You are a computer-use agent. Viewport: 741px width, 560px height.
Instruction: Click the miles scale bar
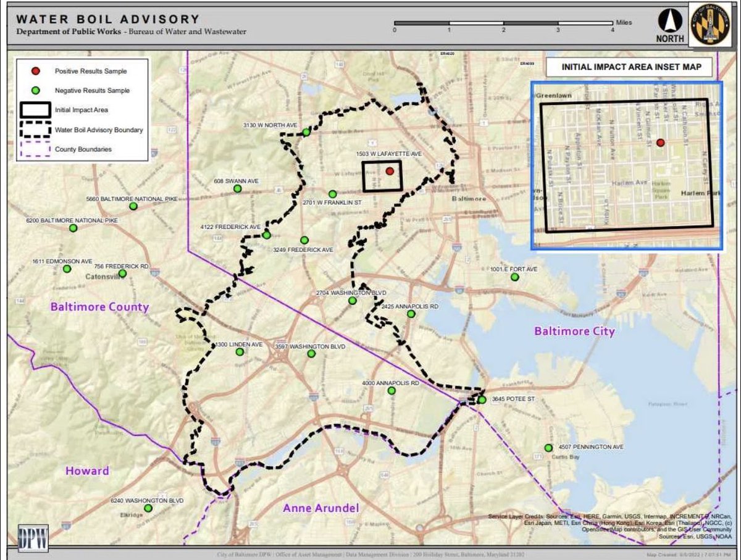tap(503, 23)
